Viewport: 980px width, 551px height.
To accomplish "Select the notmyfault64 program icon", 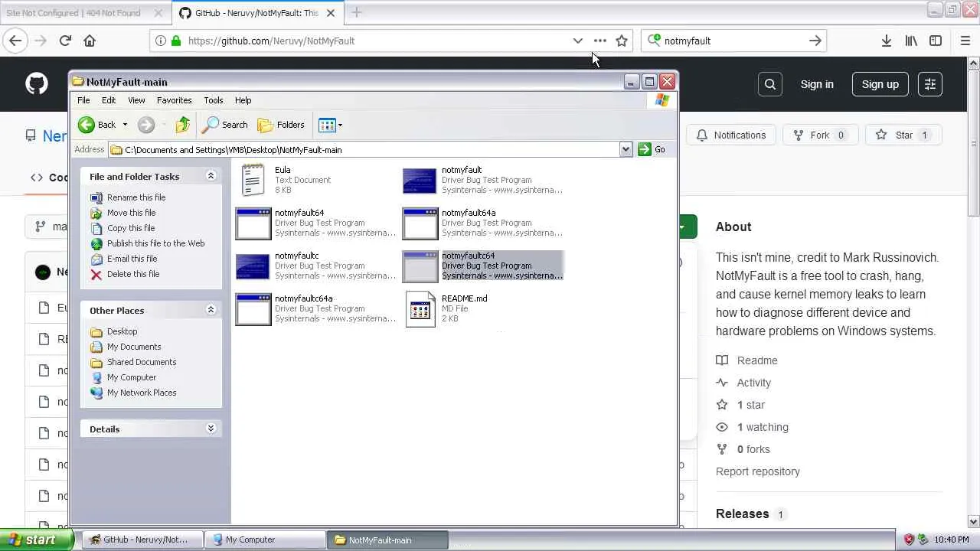I will 253,223.
